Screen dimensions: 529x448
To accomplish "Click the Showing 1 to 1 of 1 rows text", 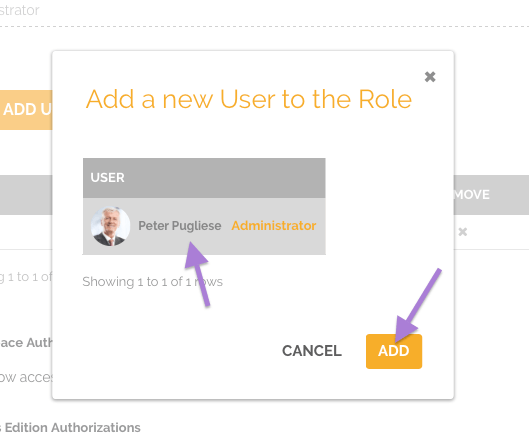I will [x=152, y=282].
